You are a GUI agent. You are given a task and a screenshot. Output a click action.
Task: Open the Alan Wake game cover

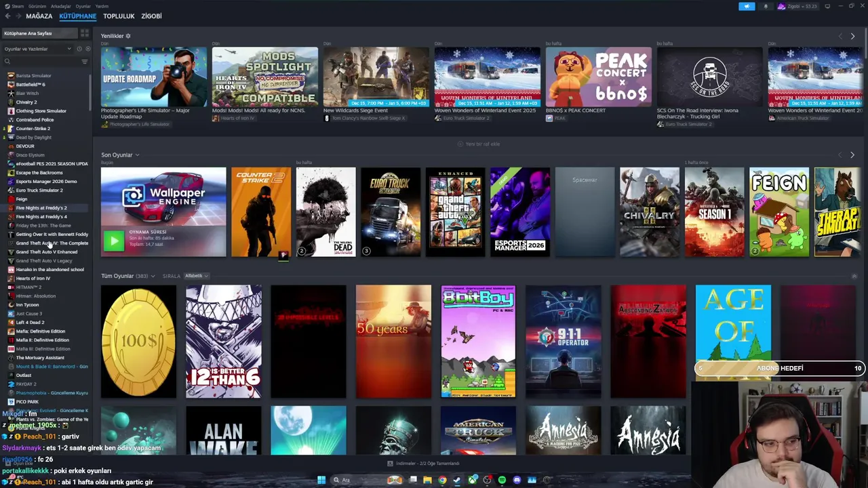[x=223, y=430]
